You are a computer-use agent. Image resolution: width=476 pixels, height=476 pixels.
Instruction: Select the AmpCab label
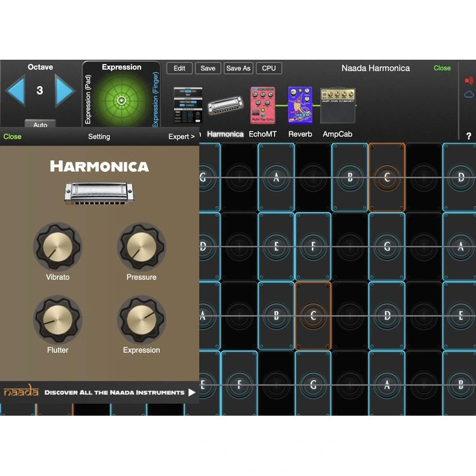tap(337, 134)
